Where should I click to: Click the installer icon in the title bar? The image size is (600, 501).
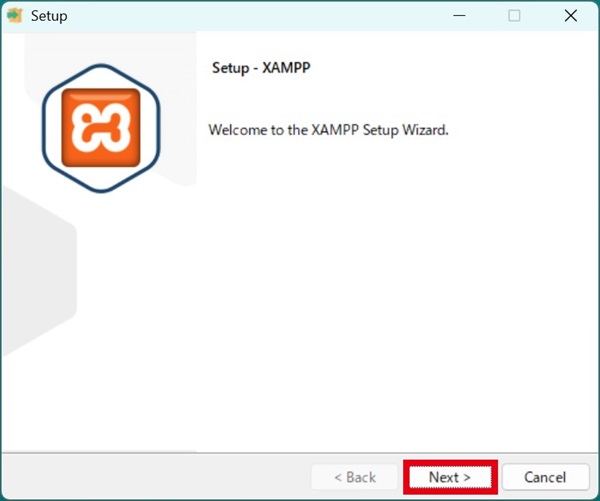click(15, 16)
